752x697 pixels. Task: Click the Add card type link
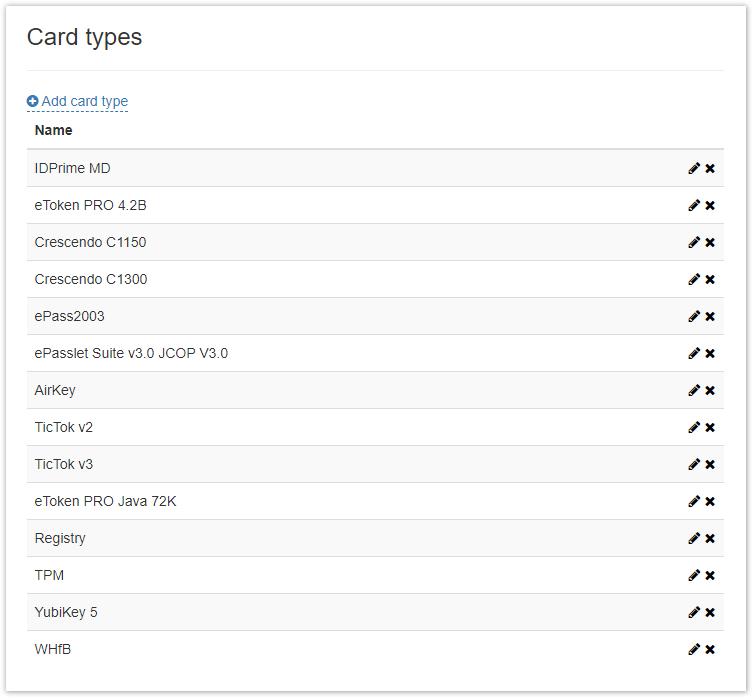[x=84, y=101]
